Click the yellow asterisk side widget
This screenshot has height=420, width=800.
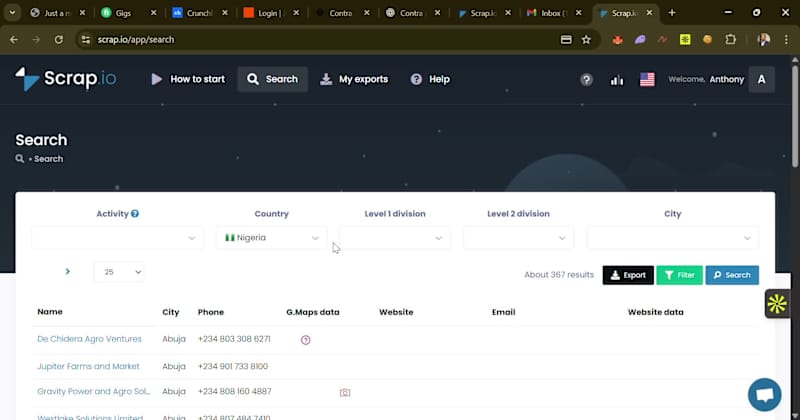777,304
